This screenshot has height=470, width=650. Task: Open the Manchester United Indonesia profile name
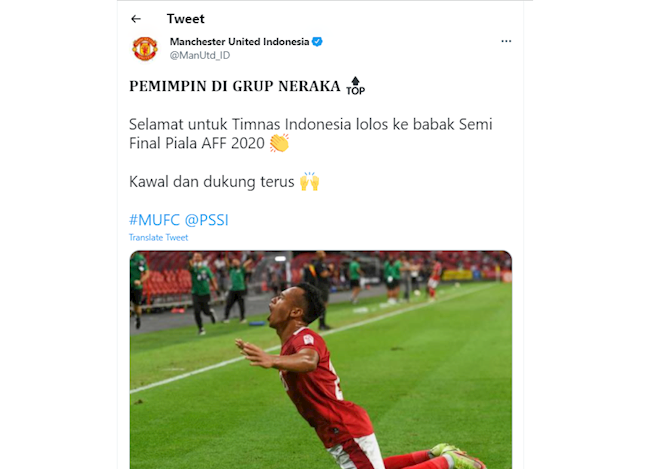click(x=239, y=41)
